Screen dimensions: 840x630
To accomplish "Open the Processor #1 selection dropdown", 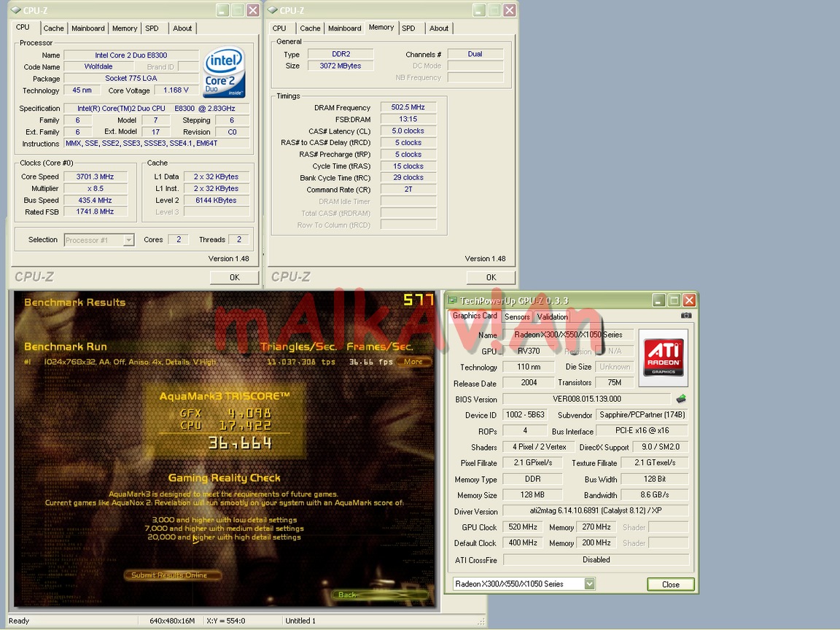I will [x=128, y=240].
